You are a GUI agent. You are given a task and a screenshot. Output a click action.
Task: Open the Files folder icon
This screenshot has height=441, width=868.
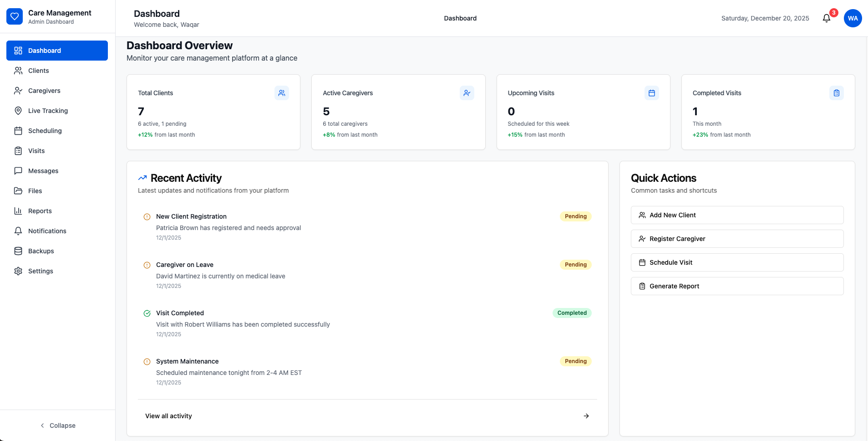[x=18, y=191]
